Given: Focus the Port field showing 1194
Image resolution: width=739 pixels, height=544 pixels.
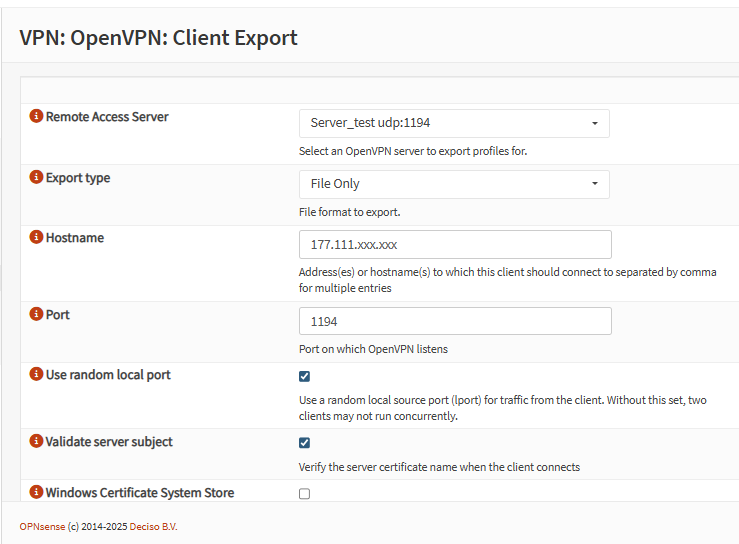Looking at the screenshot, I should tap(454, 321).
